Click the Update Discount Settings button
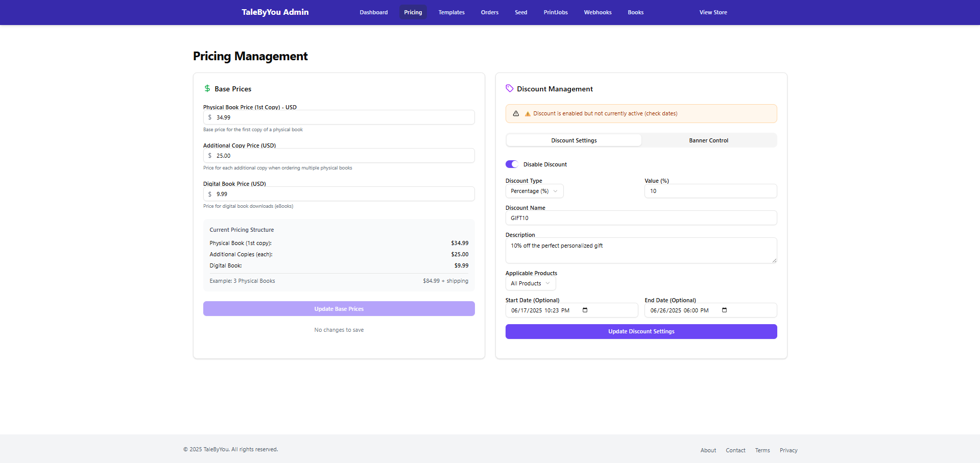The height and width of the screenshot is (463, 980). pyautogui.click(x=640, y=331)
